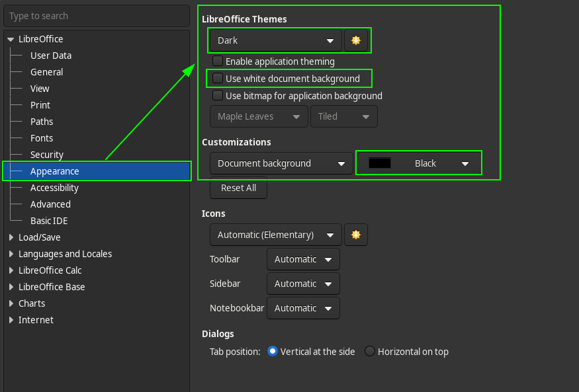Enable application theming checkbox
The height and width of the screenshot is (392, 579).
(218, 61)
